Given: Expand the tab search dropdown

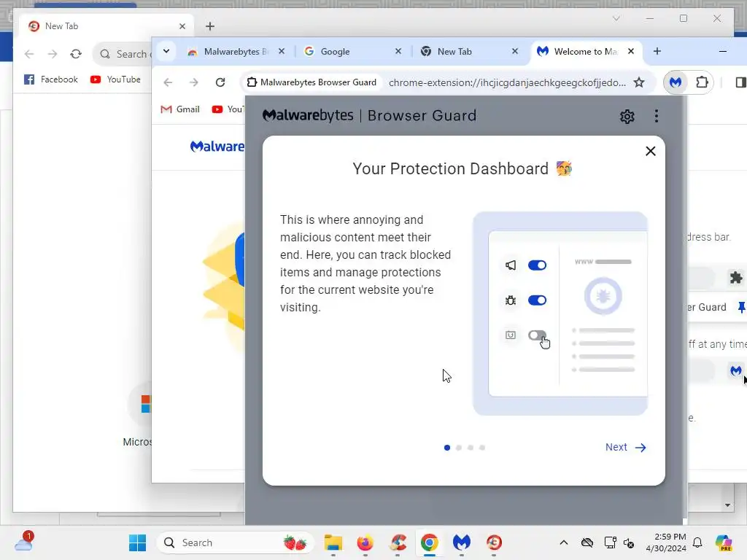Looking at the screenshot, I should pyautogui.click(x=166, y=51).
